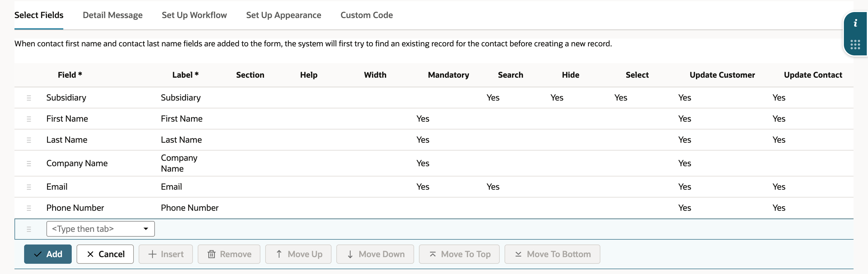
Task: Grab the Last Name row drag handle
Action: point(29,140)
